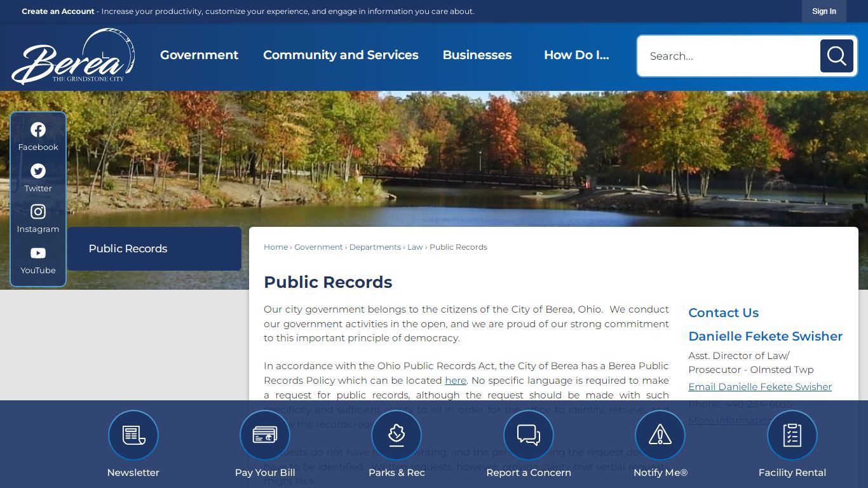This screenshot has height=488, width=868.
Task: Click the Public Records page title
Action: coord(328,282)
